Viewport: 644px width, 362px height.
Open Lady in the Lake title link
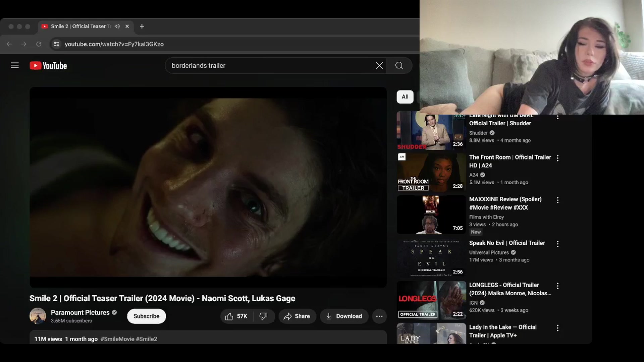tap(503, 331)
